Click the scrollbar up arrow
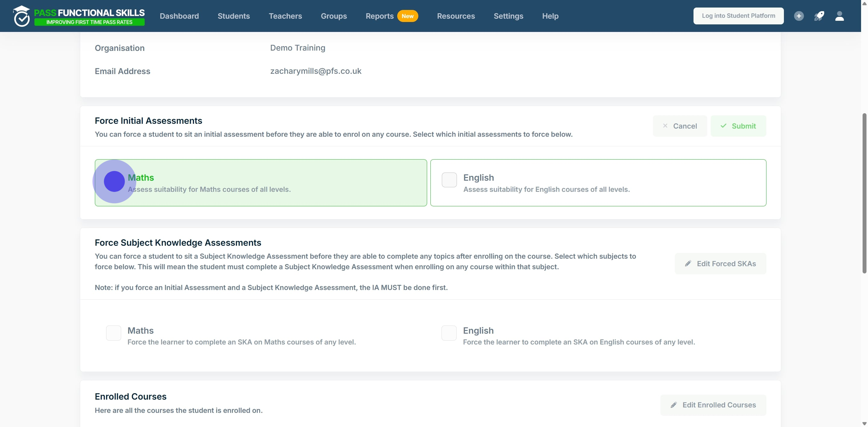 (864, 3)
